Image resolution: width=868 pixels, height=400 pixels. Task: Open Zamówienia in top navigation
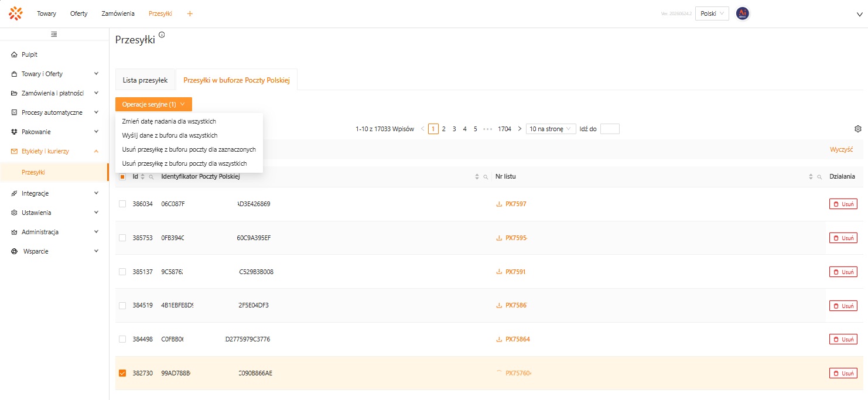(x=118, y=13)
